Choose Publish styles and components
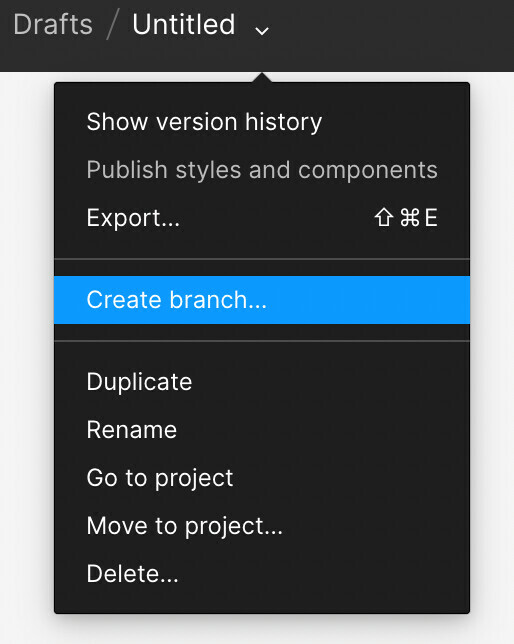 tap(262, 170)
